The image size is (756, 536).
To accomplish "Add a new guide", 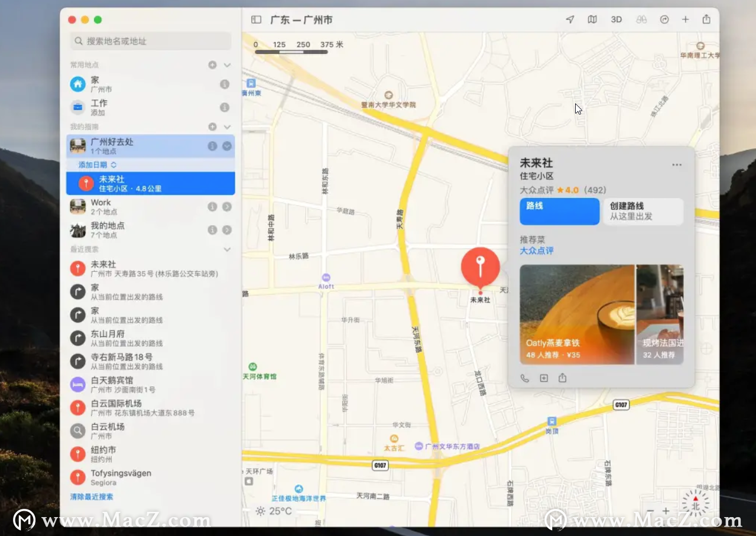I will tap(212, 127).
